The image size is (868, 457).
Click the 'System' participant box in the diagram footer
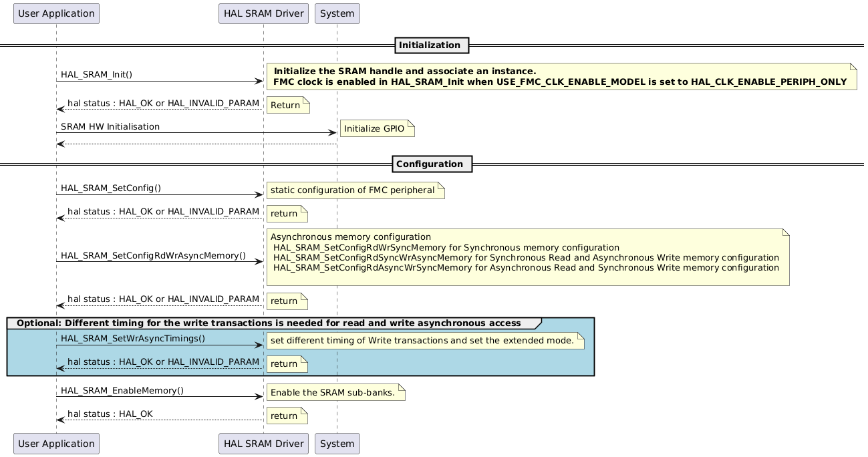click(x=337, y=444)
